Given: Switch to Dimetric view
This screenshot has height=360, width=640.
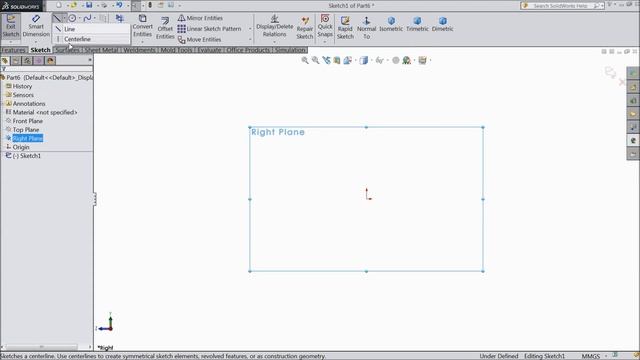Looking at the screenshot, I should [442, 24].
